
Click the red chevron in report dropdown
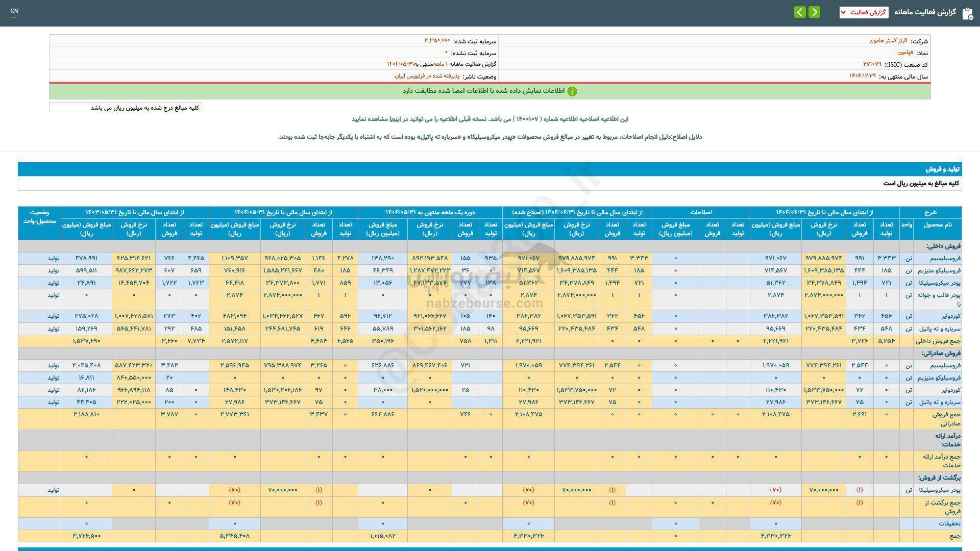843,12
